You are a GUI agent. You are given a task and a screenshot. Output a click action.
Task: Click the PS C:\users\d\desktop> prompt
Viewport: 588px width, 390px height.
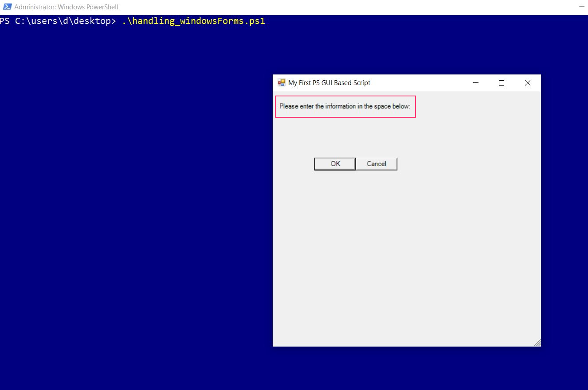pyautogui.click(x=58, y=21)
